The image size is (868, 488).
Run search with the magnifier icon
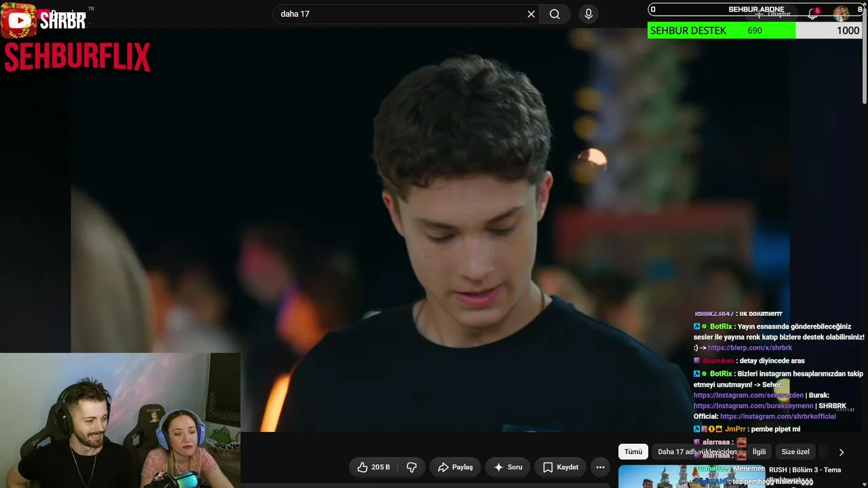click(x=555, y=14)
